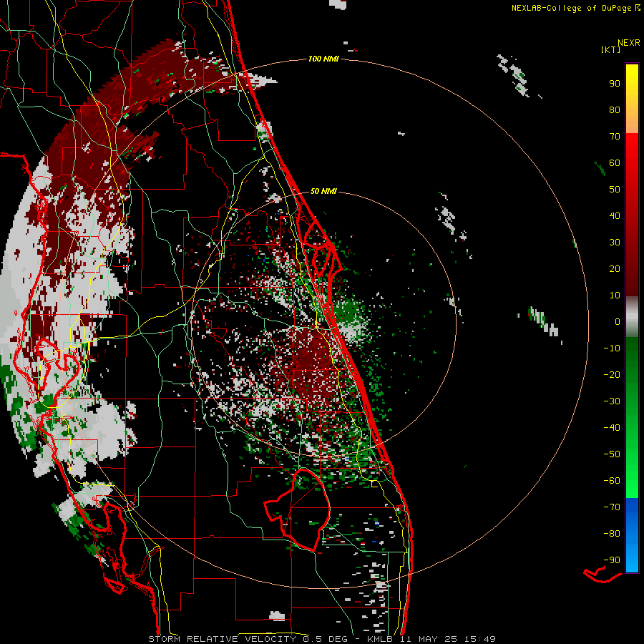This screenshot has width=644, height=644.
Task: Click the positive 60 knot scale label
Action: point(615,162)
